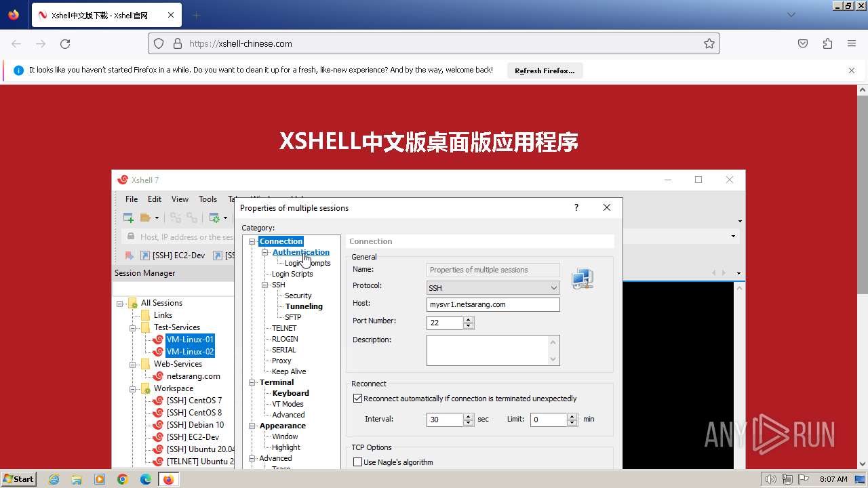
Task: Bookmark this page with the star
Action: [x=709, y=43]
